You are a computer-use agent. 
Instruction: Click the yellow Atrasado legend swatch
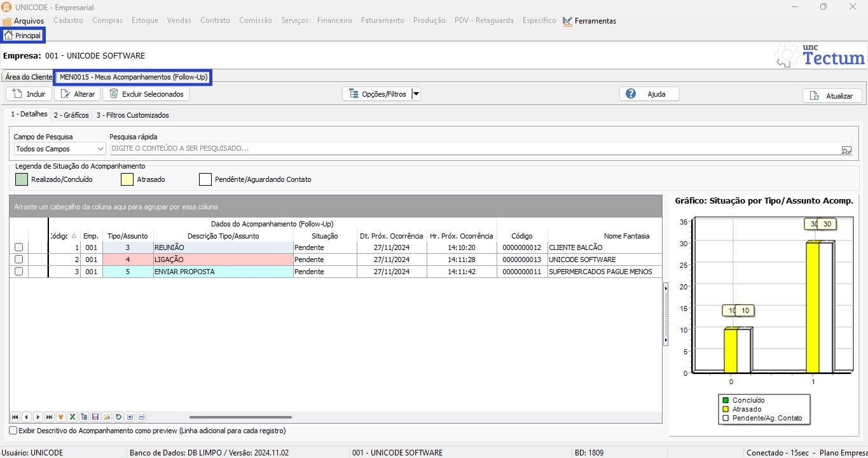[127, 179]
